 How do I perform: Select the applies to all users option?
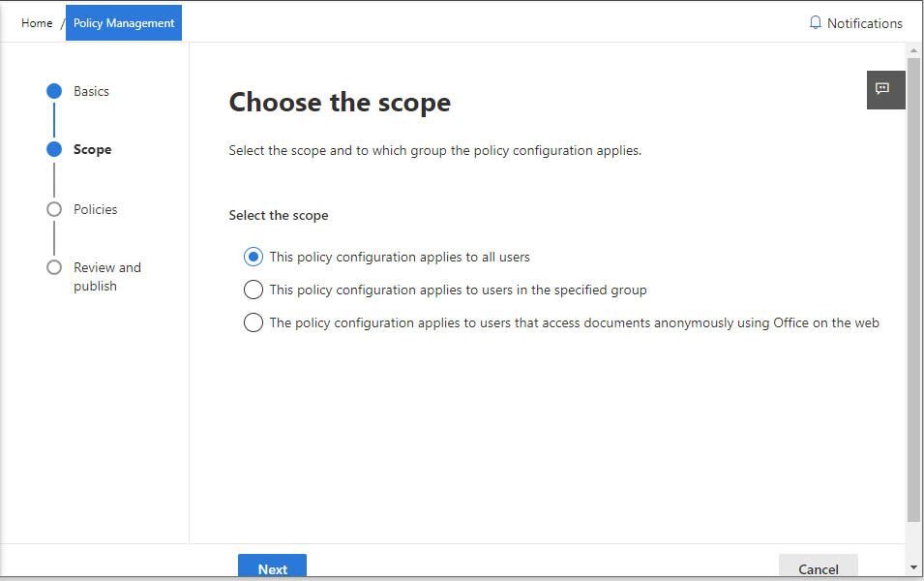253,257
